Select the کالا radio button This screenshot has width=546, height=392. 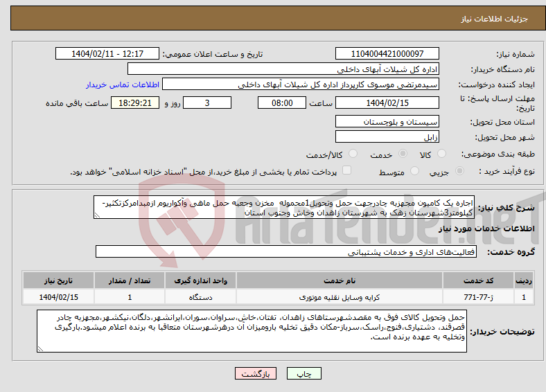click(x=441, y=154)
